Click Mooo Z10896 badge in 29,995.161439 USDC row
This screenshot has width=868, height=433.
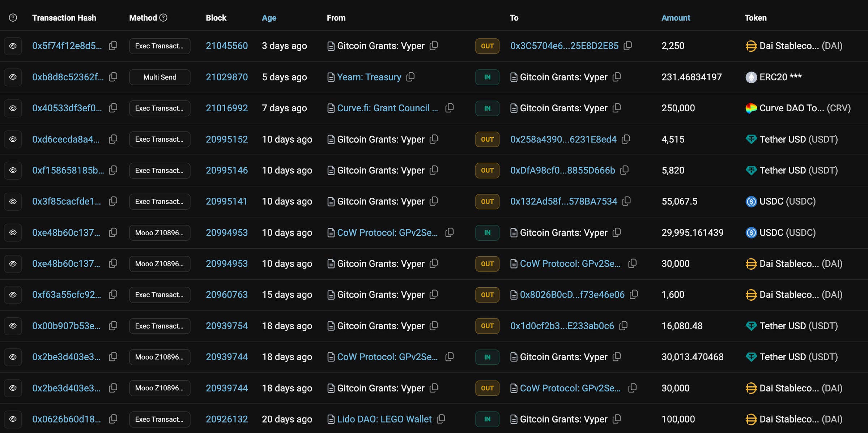tap(159, 232)
